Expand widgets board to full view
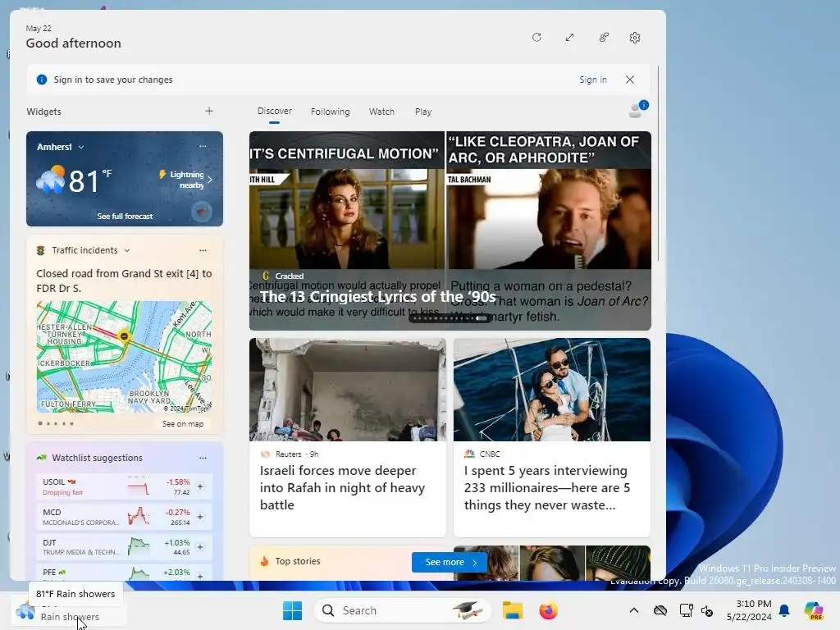Screen dimensions: 840x630 pos(569,38)
